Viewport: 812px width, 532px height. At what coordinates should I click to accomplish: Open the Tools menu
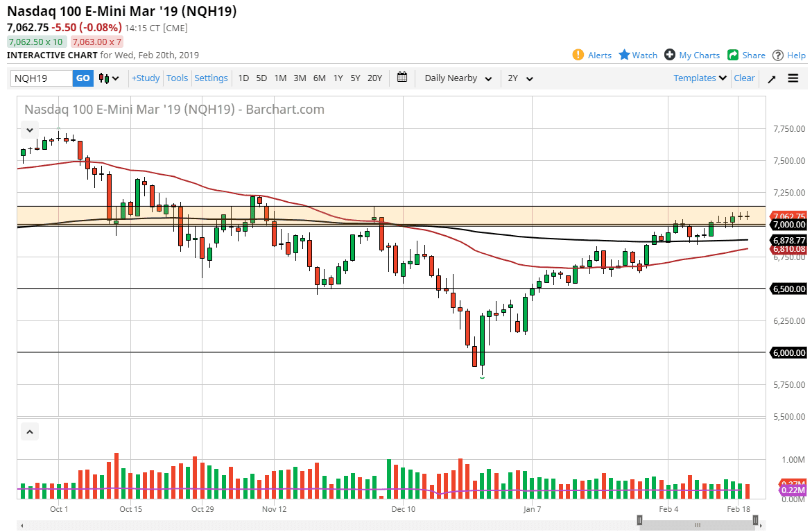click(x=177, y=78)
